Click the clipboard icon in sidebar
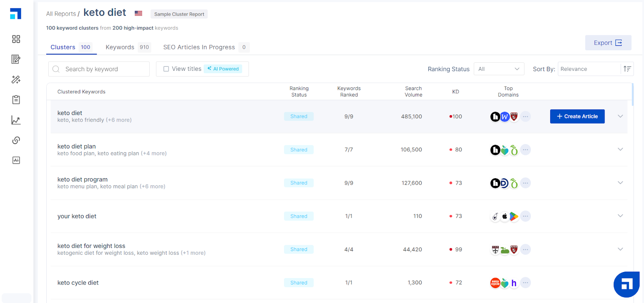 16,99
